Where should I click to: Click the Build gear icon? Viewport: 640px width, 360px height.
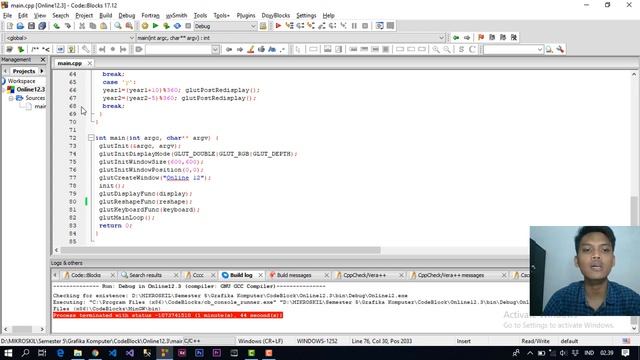[x=145, y=26]
